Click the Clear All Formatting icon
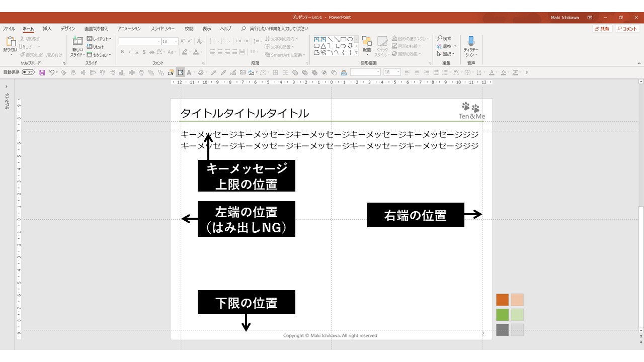The width and height of the screenshot is (644, 362). [x=200, y=41]
